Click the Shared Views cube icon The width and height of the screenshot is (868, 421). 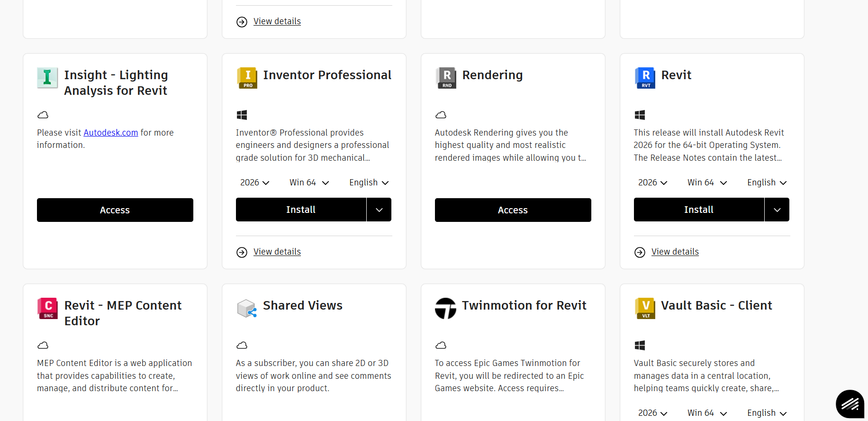pos(247,308)
